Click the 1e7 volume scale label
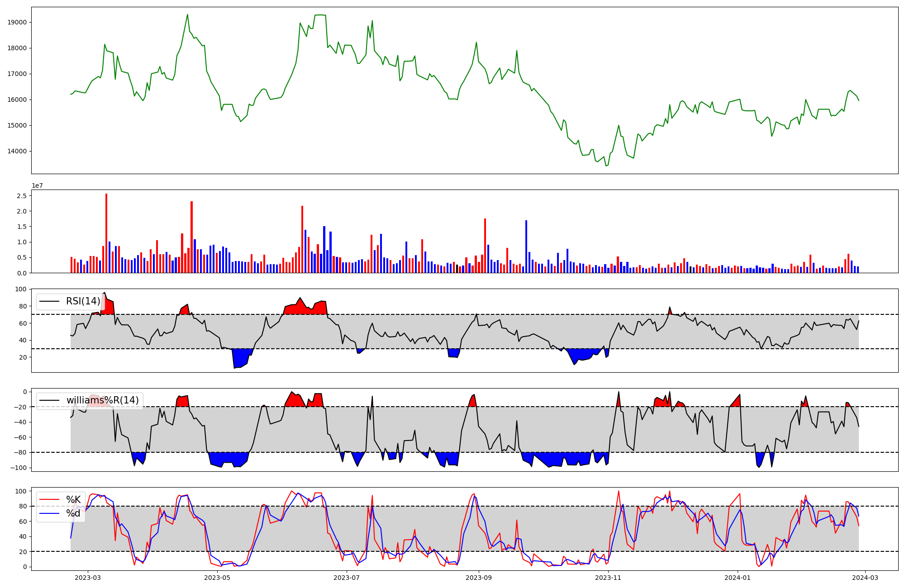The height and width of the screenshot is (588, 905). coord(38,185)
